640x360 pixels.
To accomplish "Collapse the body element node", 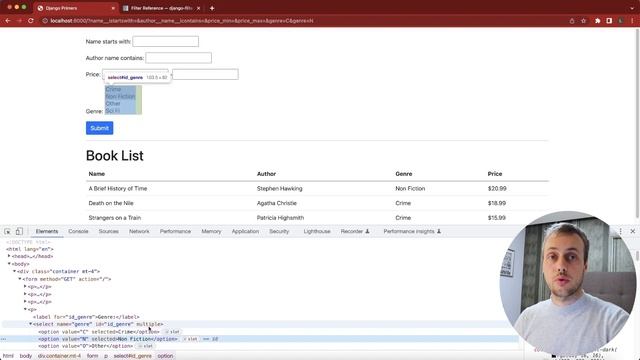I will coord(9,264).
